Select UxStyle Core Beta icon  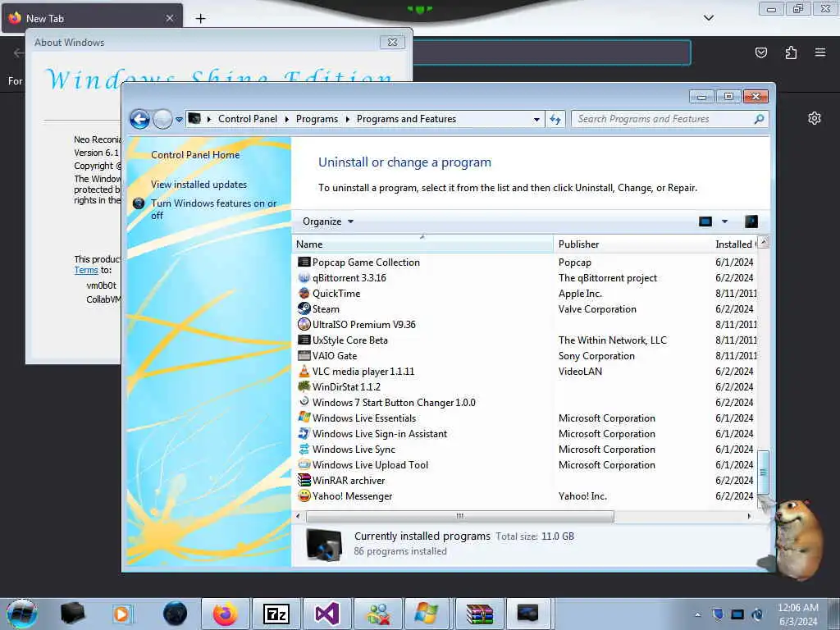pos(304,340)
